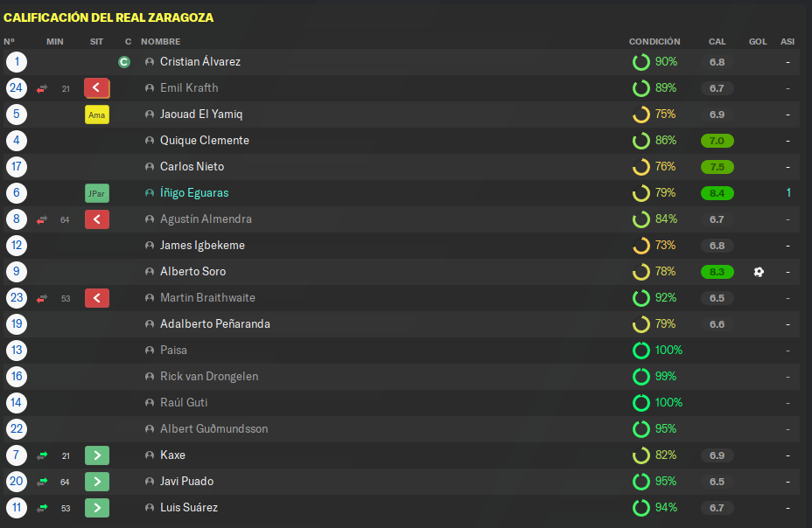The width and height of the screenshot is (812, 528).
Task: Click the captain badge next to Cristian Álvarez
Action: 123,62
